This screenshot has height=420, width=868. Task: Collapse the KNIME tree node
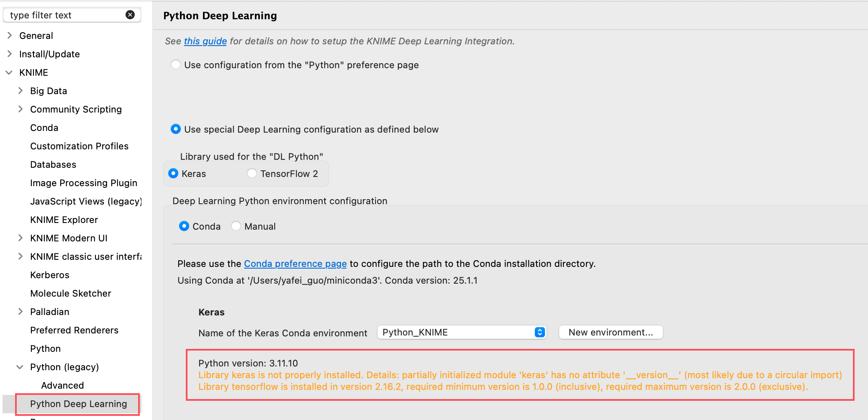point(9,72)
